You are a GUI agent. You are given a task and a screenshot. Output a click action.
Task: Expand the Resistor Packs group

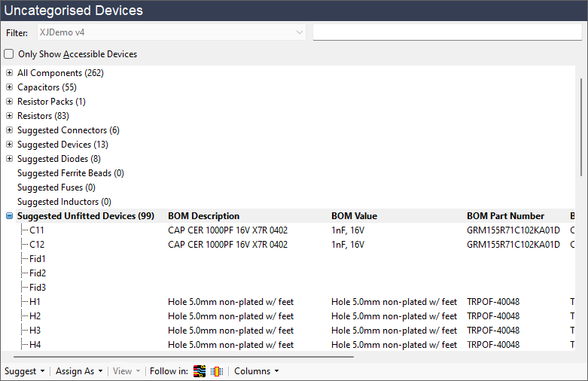click(x=9, y=102)
